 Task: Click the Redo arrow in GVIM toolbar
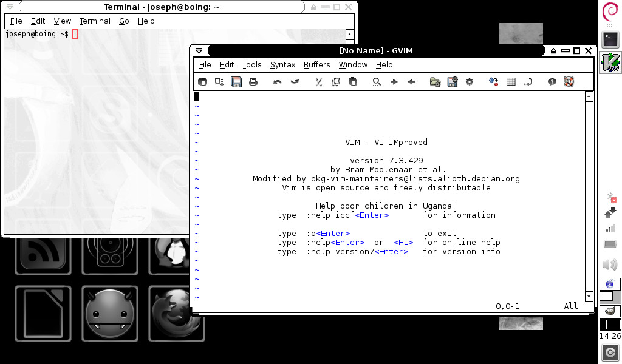295,82
